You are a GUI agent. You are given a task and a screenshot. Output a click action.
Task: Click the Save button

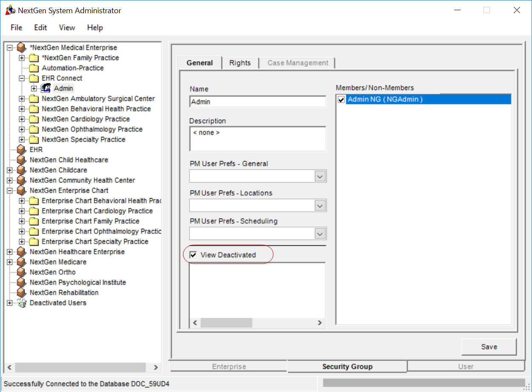489,347
